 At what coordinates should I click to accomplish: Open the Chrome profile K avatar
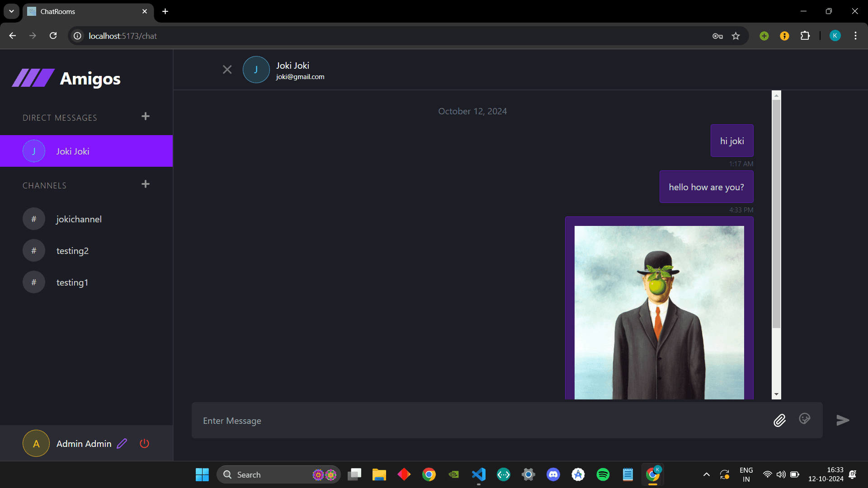coord(835,36)
